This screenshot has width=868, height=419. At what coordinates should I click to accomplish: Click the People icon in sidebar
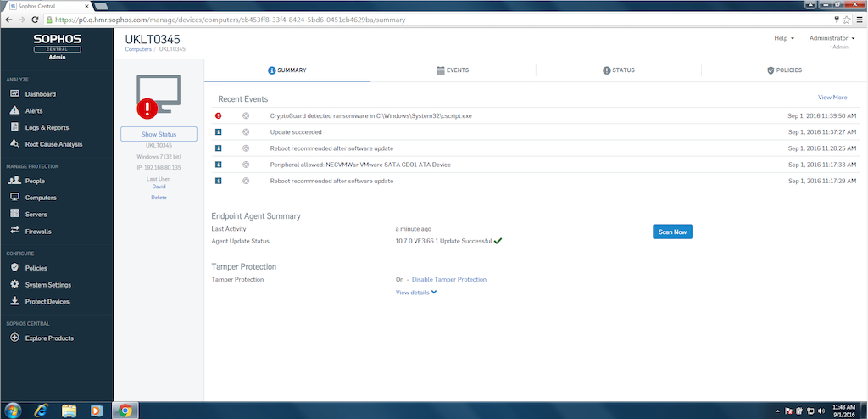pyautogui.click(x=15, y=180)
